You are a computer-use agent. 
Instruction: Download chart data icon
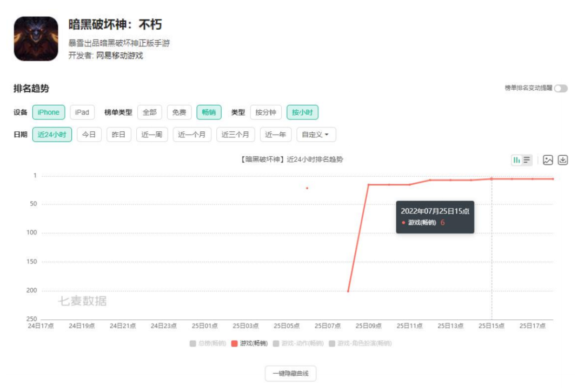563,160
